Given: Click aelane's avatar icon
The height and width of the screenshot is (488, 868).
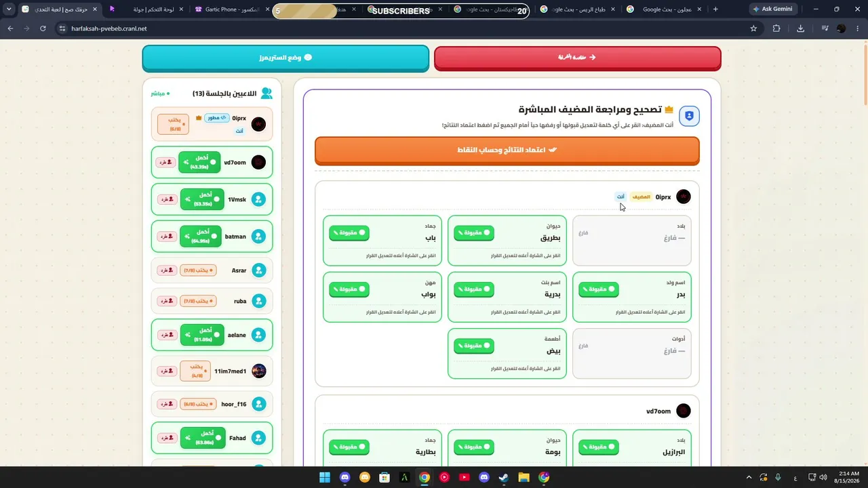Looking at the screenshot, I should coord(258,335).
